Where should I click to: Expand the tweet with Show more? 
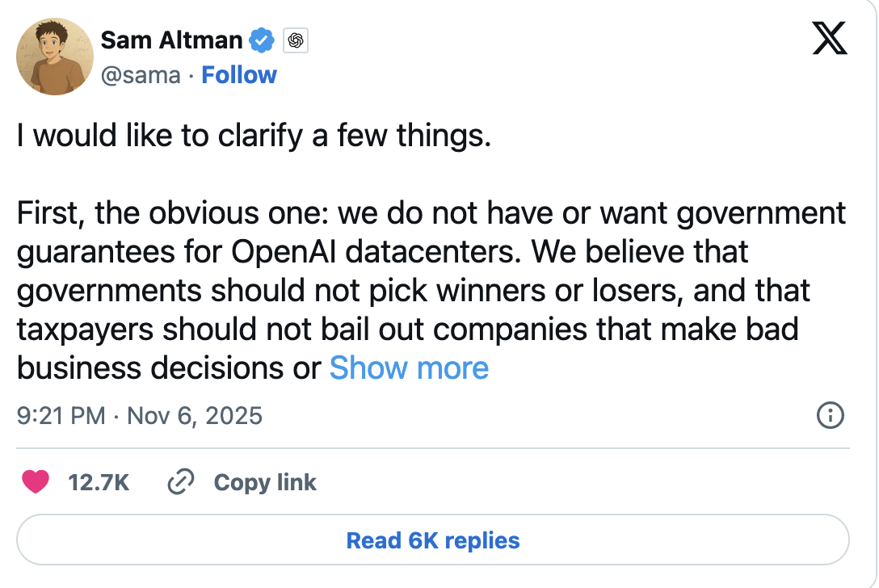[408, 367]
